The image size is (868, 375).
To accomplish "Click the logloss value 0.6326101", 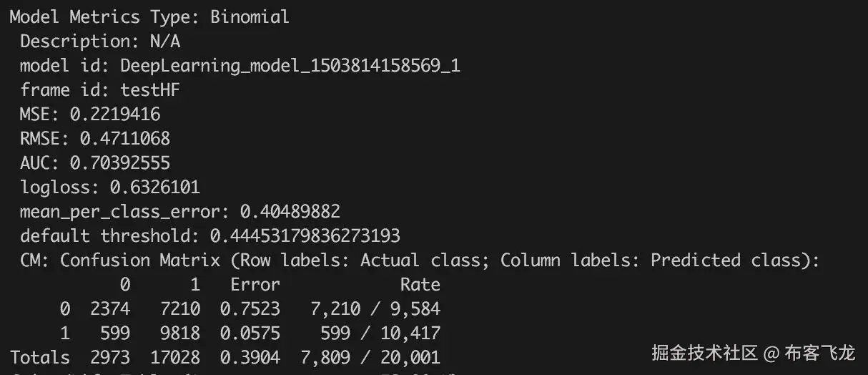I will pos(154,187).
